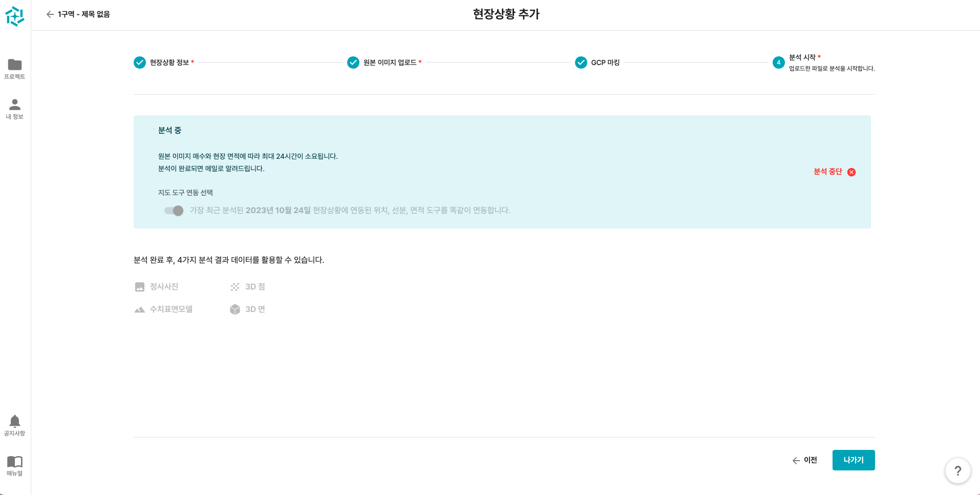
Task: Click the red 분석 중단 X icon
Action: point(851,172)
